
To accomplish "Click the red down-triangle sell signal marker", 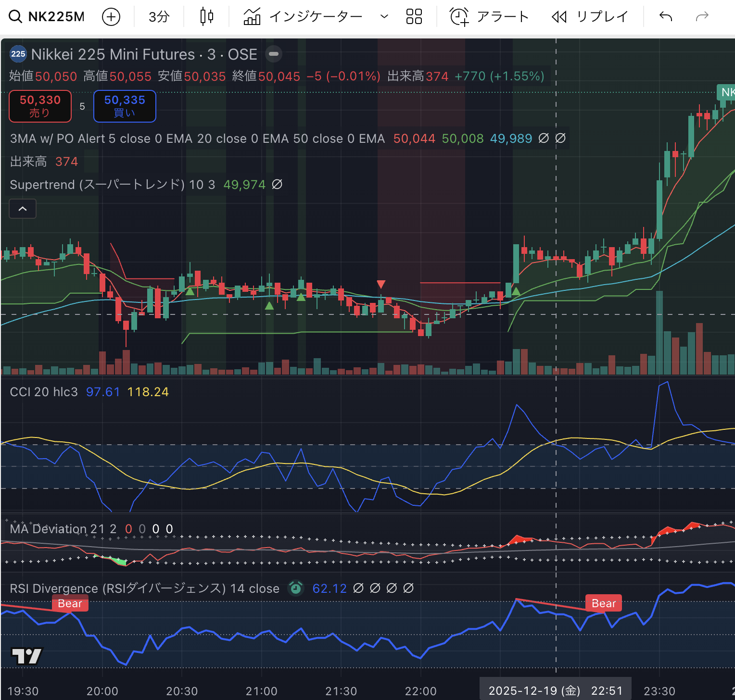I will (x=381, y=284).
